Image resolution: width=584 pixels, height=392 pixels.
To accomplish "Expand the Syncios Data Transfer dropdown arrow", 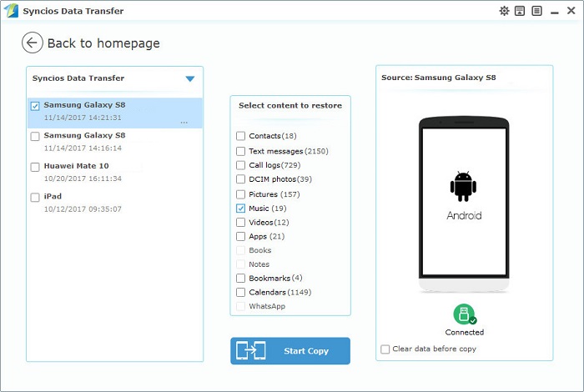I will pyautogui.click(x=190, y=78).
